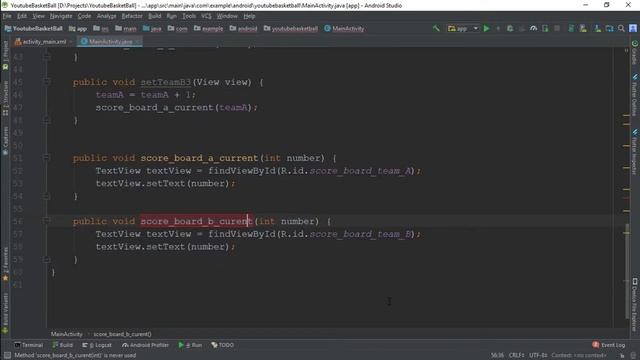Run the app with green play button
Screen dimensions: 640x360
pos(486,29)
